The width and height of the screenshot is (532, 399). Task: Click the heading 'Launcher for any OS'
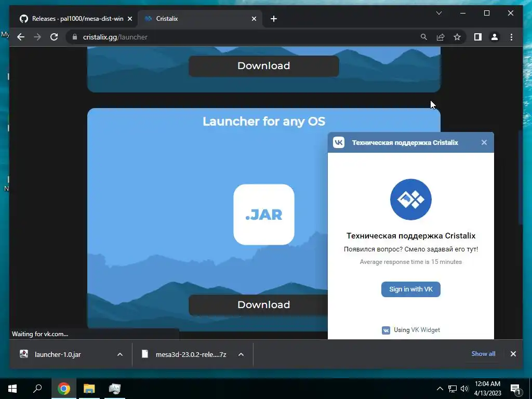(x=264, y=122)
